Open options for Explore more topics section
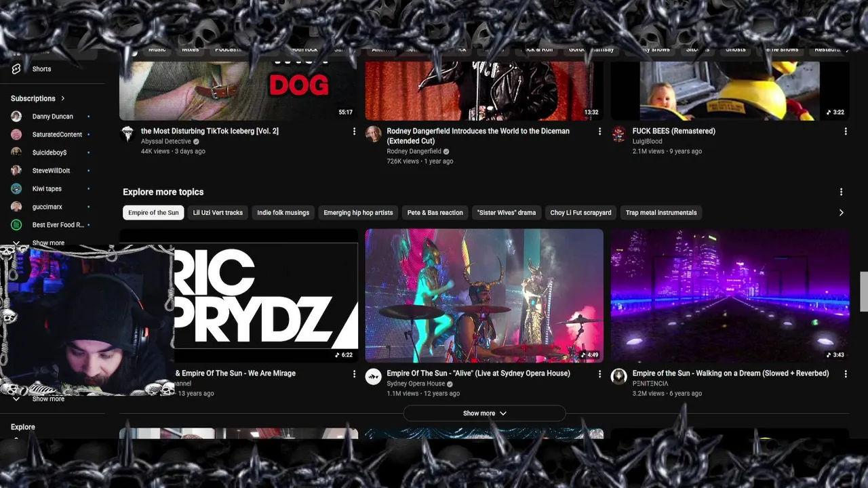Image resolution: width=868 pixels, height=488 pixels. pos(841,192)
